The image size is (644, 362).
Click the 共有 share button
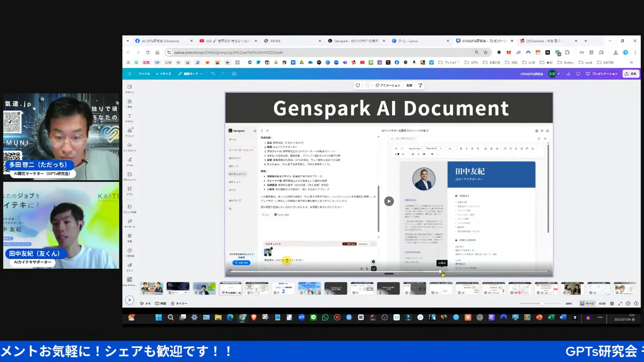pyautogui.click(x=631, y=74)
